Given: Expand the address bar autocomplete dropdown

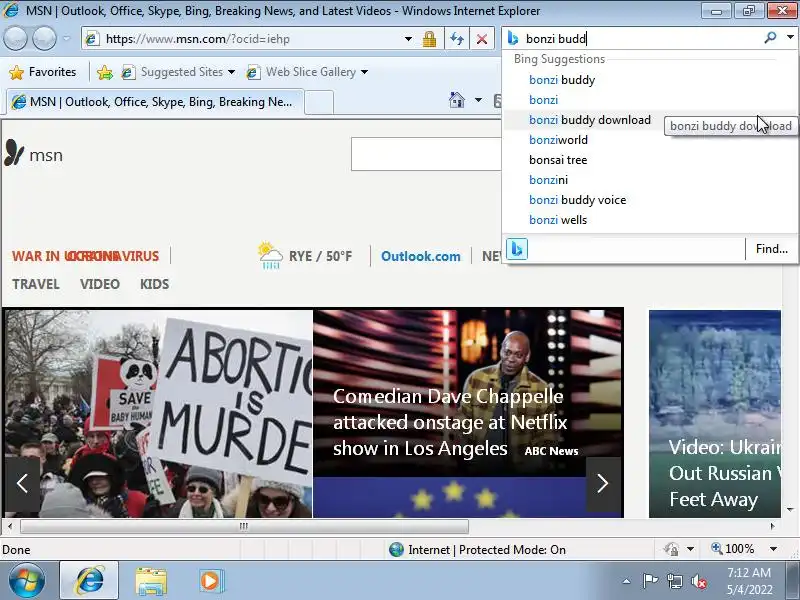Looking at the screenshot, I should (408, 39).
